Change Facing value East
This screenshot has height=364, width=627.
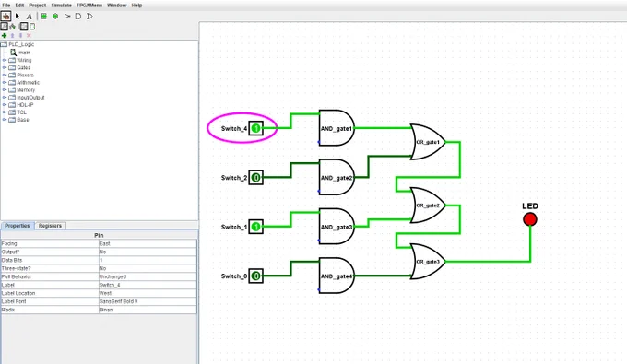click(148, 243)
